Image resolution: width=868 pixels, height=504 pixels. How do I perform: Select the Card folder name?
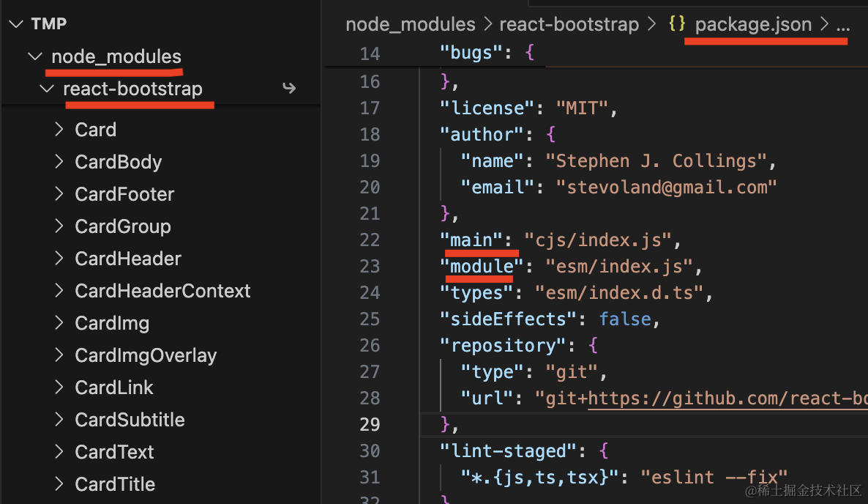[x=96, y=130]
